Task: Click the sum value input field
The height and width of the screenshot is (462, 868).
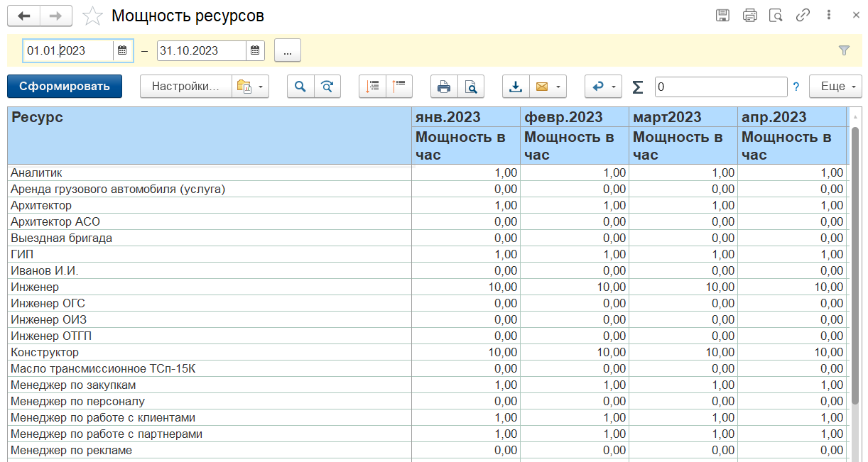Action: (720, 87)
